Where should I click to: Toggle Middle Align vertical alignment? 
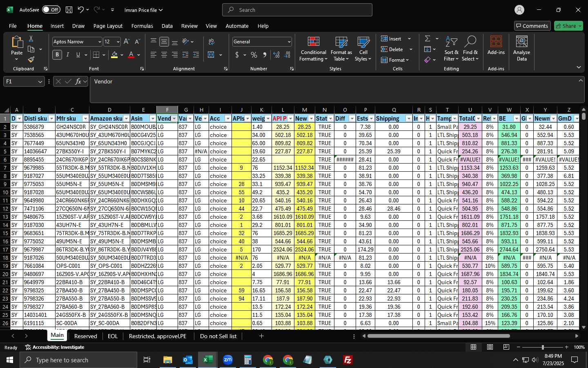tap(164, 42)
